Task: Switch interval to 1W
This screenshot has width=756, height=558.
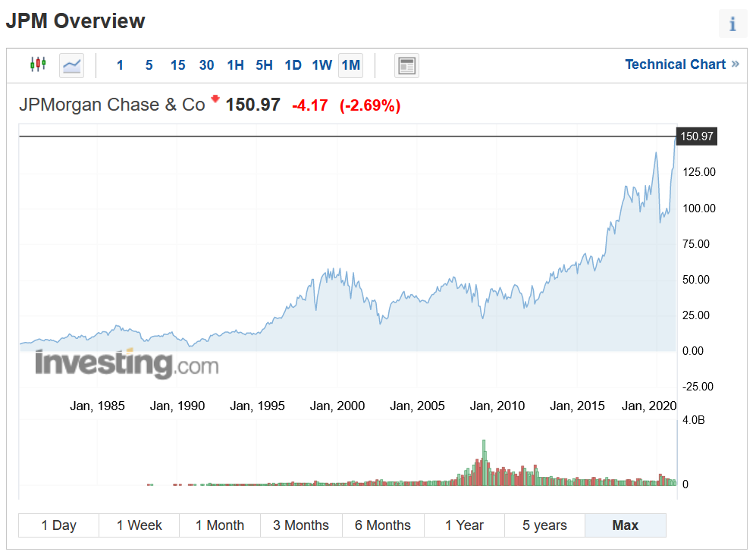Action: pyautogui.click(x=322, y=65)
